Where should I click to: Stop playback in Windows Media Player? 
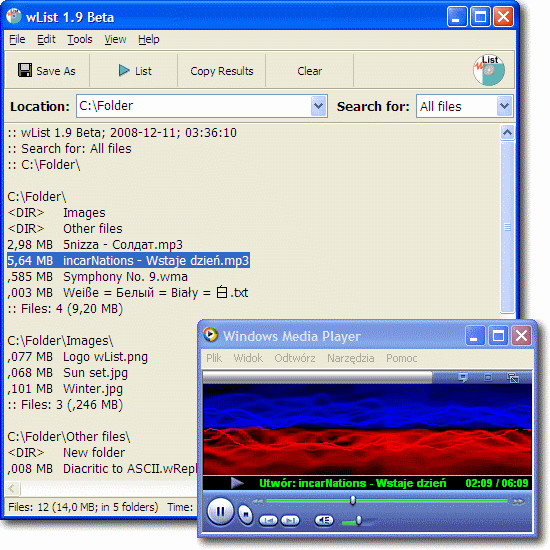coord(246,515)
